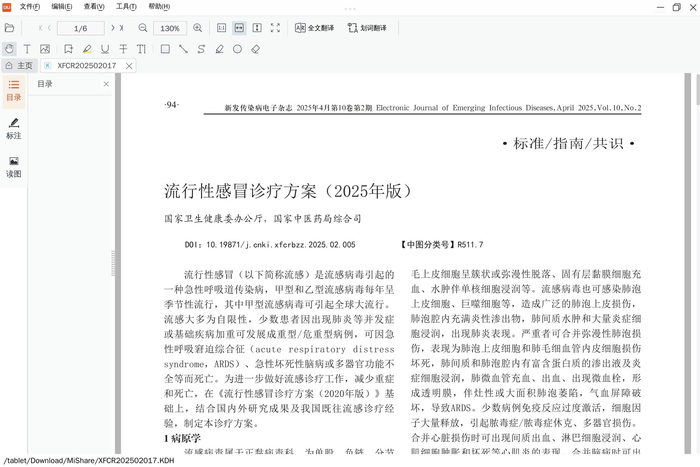Select the text selection tool
The width and height of the screenshot is (700, 467).
pos(29,48)
